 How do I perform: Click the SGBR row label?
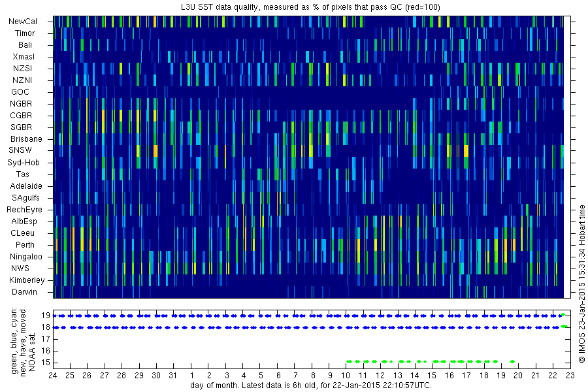[21, 127]
